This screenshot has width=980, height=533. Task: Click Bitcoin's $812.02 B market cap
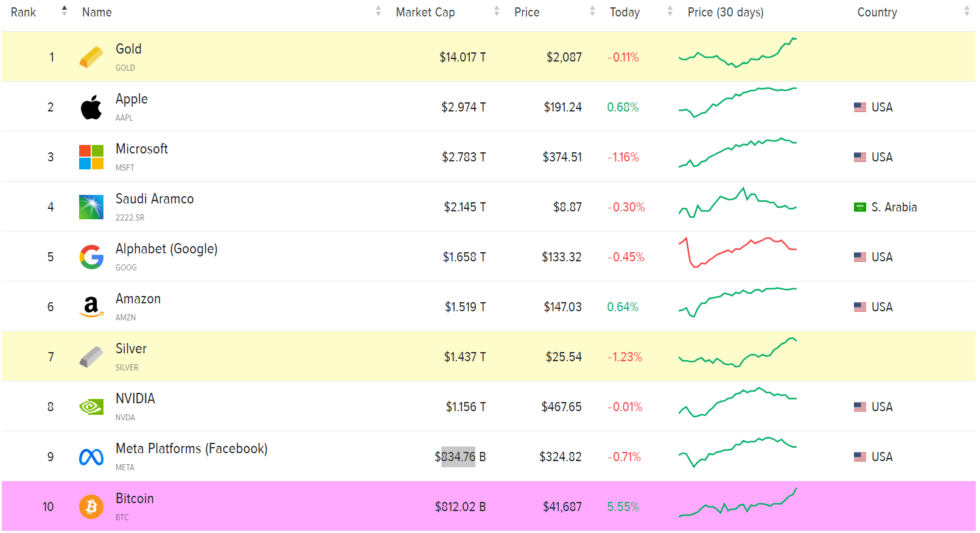pos(460,507)
